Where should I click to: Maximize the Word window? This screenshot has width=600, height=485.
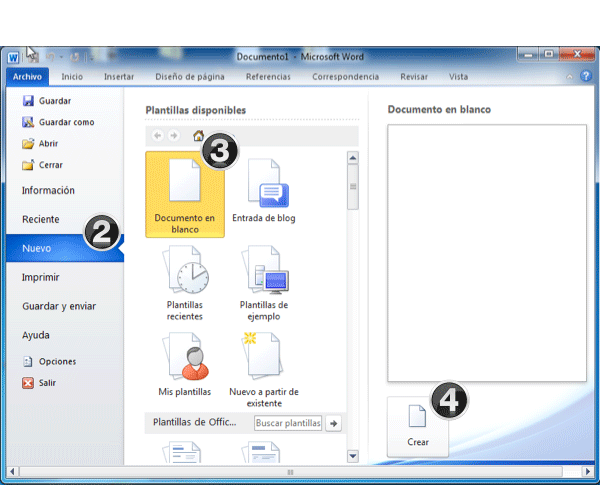point(549,54)
